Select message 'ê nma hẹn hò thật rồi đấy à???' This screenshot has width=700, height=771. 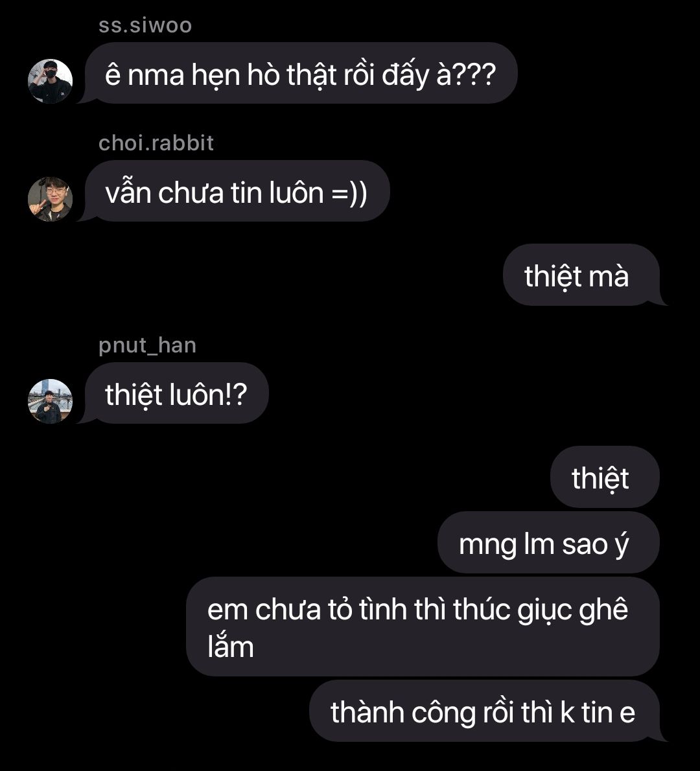pos(300,73)
